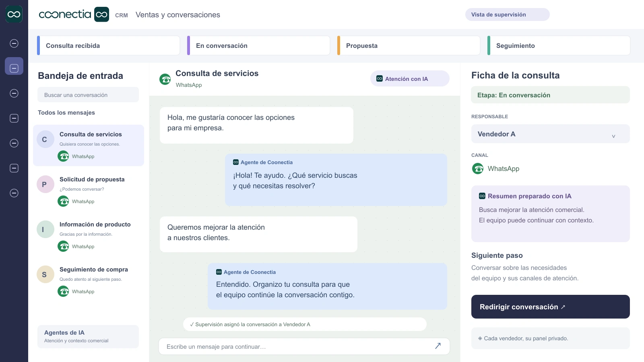Click the Escribe un mensaje input field
The height and width of the screenshot is (362, 644).
pos(304,346)
